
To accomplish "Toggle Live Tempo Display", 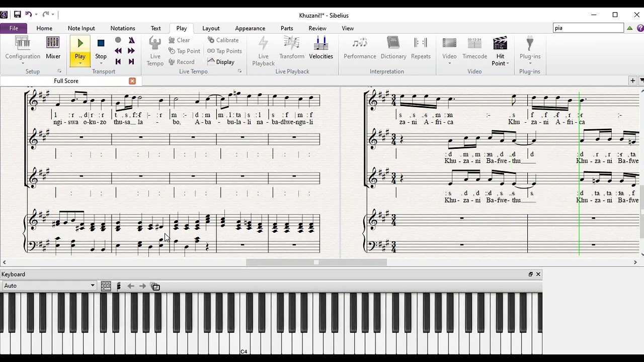I will (x=221, y=62).
